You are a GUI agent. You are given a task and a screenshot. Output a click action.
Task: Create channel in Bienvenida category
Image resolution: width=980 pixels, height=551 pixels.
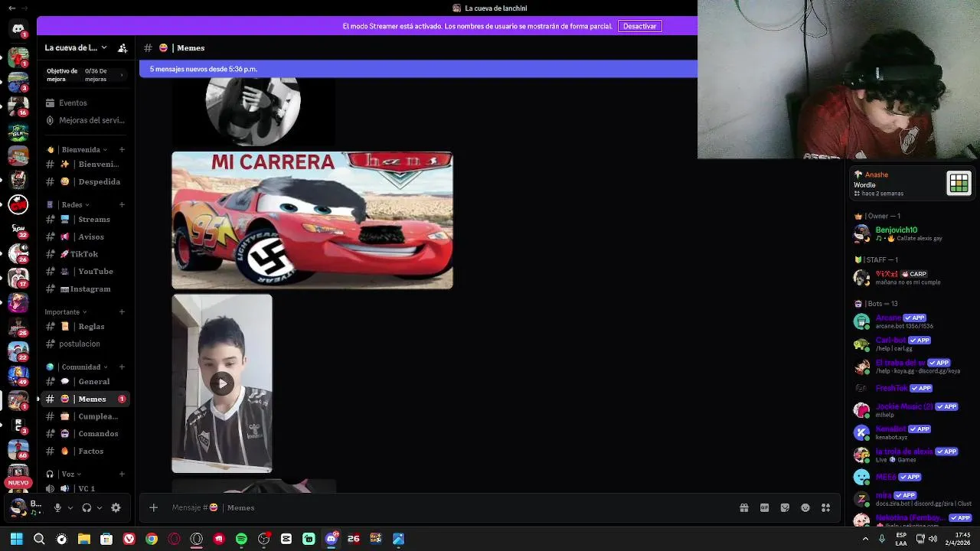click(x=122, y=150)
